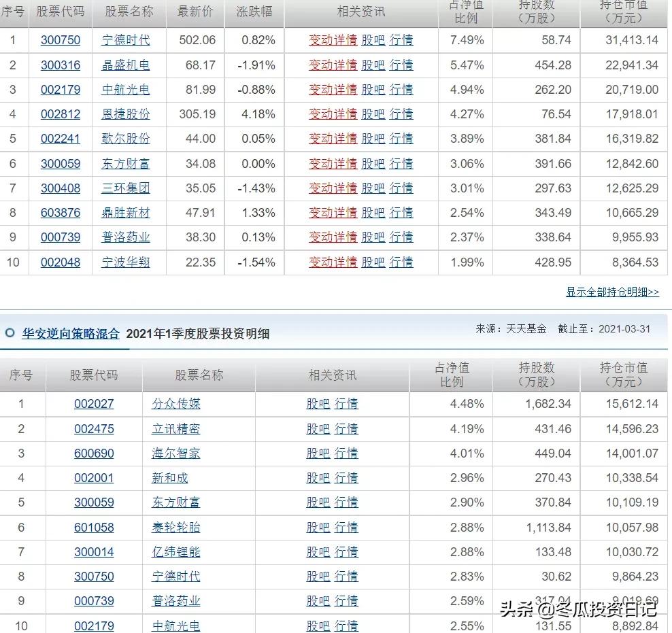Open the 宁波华翔 stock name link
This screenshot has height=633, width=672.
(125, 262)
